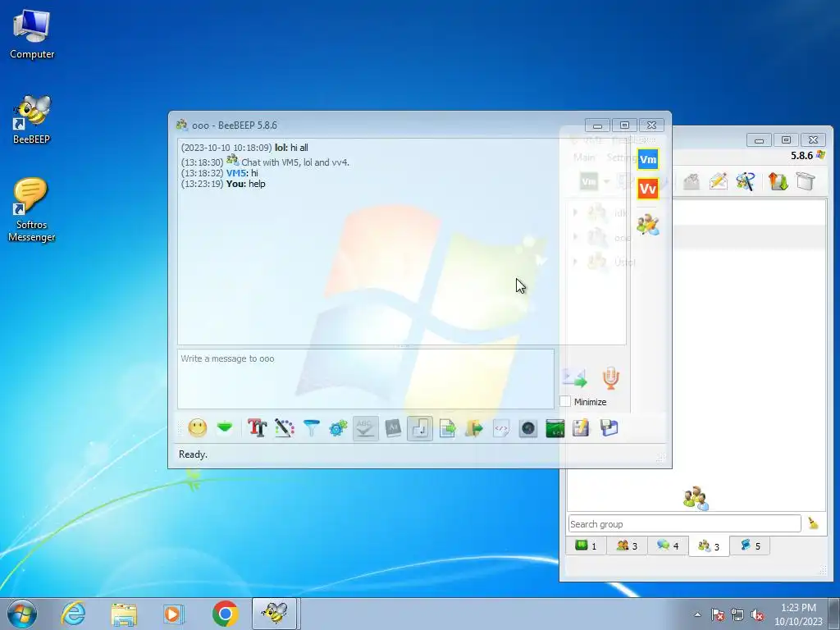Select the Computer desktop icon
The width and height of the screenshot is (840, 630).
(x=32, y=34)
